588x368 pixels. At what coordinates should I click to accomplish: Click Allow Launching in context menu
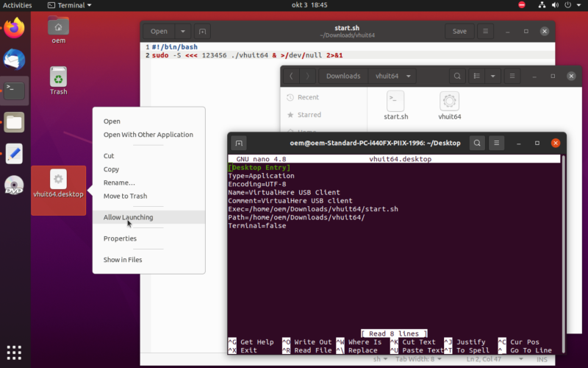[149, 217]
